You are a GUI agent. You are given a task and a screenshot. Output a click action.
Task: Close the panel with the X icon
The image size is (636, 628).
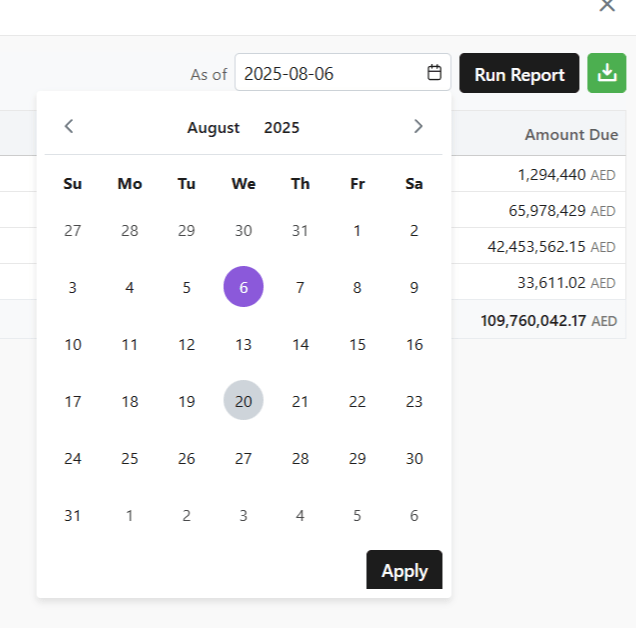tap(607, 6)
